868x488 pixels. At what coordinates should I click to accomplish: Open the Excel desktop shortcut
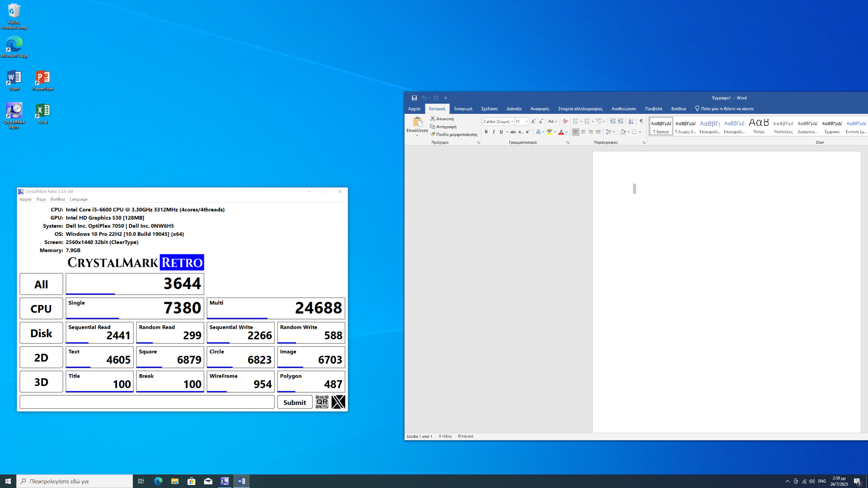click(x=43, y=113)
